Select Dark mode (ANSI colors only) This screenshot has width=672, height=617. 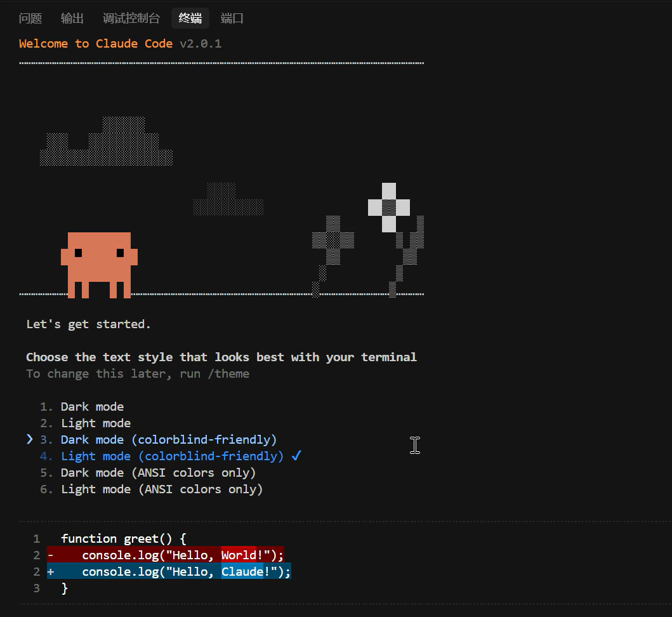click(148, 473)
